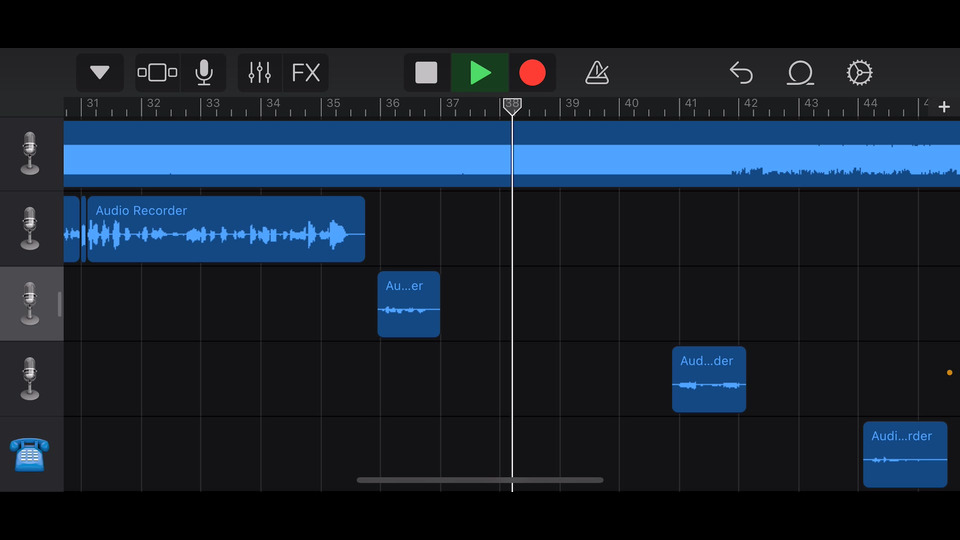Viewport: 960px width, 540px height.
Task: Open the song settings gear
Action: pyautogui.click(x=860, y=73)
